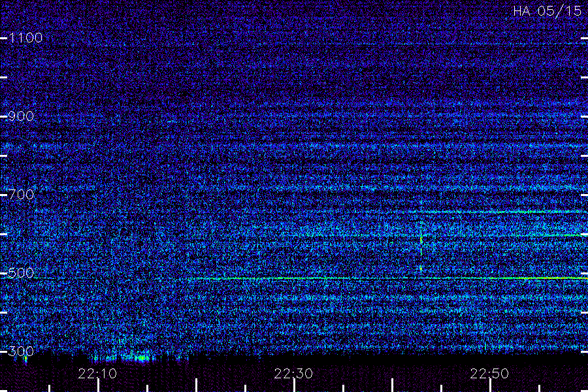Click the 700 frequency axis label
588x392 pixels.
coord(21,195)
